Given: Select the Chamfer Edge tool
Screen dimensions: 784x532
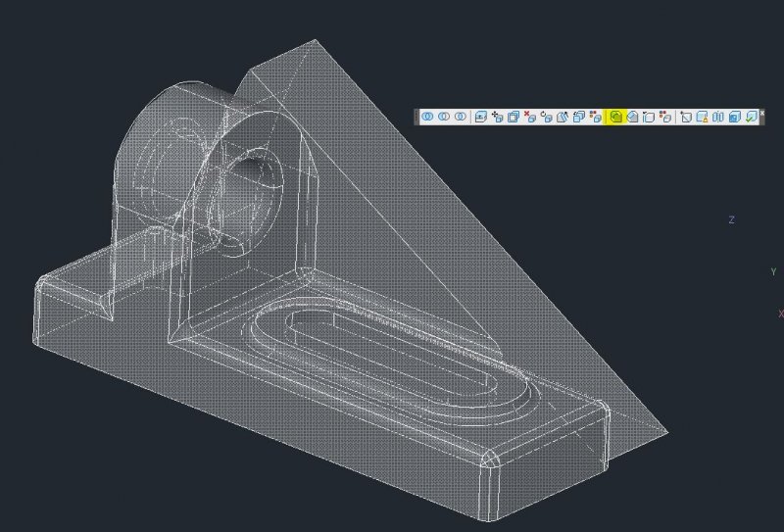Looking at the screenshot, I should pos(632,117).
